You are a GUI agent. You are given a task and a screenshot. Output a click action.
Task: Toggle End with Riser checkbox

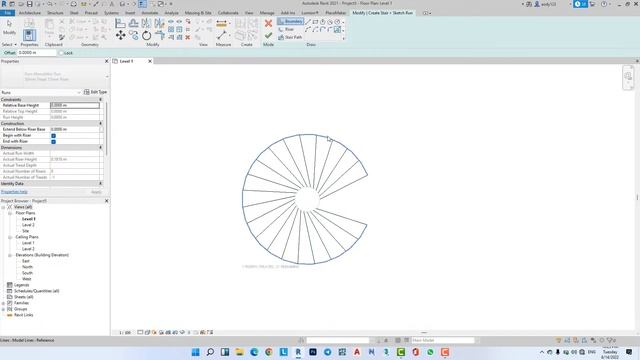pos(53,142)
